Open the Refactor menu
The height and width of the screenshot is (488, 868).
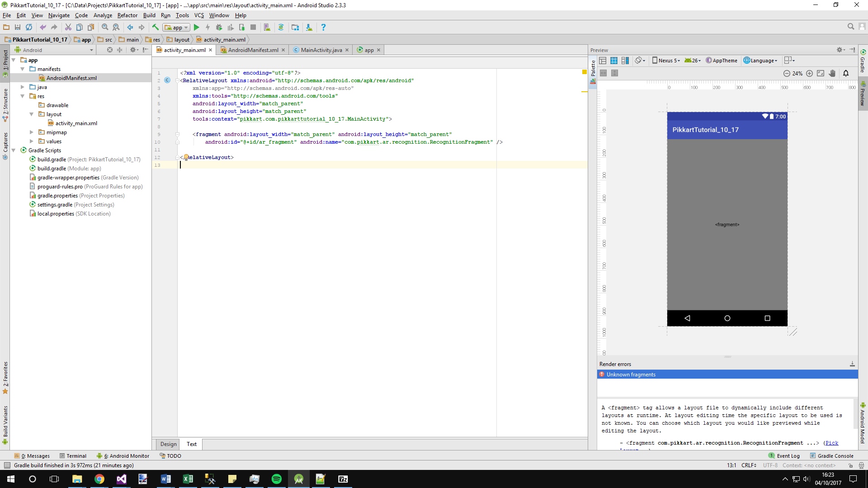click(x=127, y=15)
